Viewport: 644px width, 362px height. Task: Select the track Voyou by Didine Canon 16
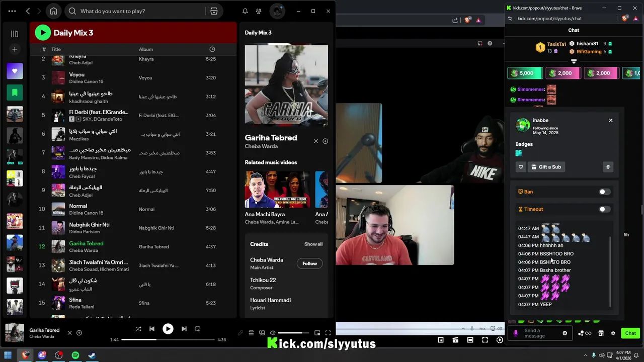point(133,78)
